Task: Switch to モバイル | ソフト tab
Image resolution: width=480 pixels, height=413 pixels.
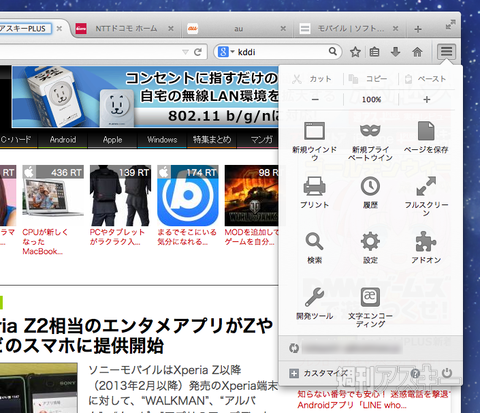Action: (351, 29)
